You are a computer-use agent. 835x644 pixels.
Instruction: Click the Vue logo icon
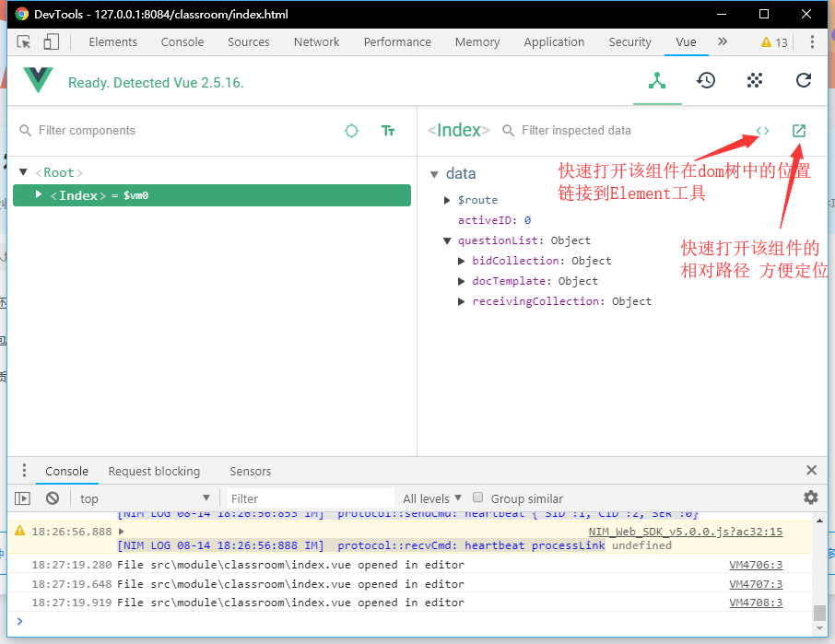coord(39,80)
